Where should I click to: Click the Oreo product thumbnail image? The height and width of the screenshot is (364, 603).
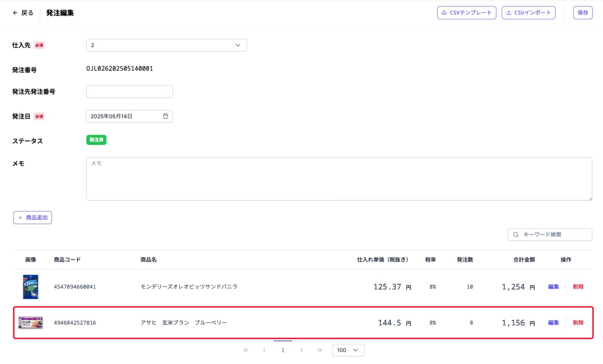[31, 287]
